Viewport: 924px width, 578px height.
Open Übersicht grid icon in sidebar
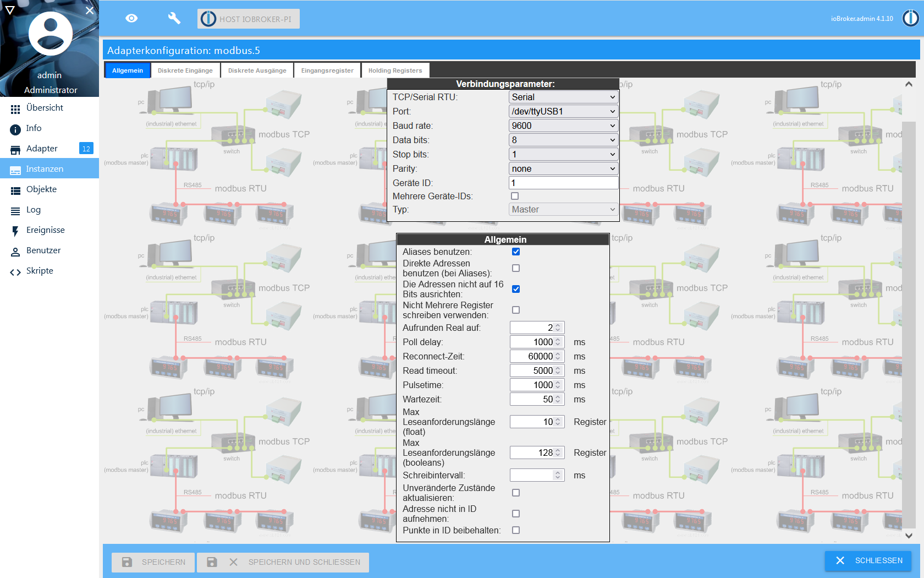[15, 109]
